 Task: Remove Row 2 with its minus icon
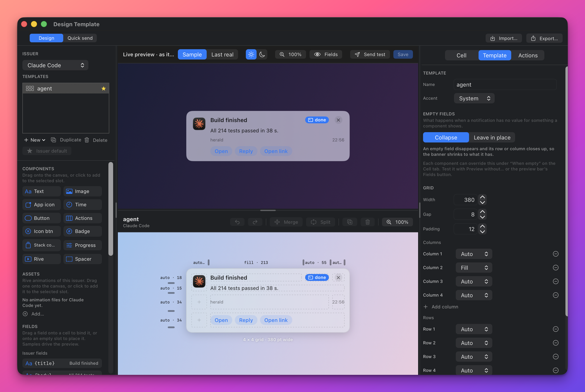pyautogui.click(x=556, y=343)
